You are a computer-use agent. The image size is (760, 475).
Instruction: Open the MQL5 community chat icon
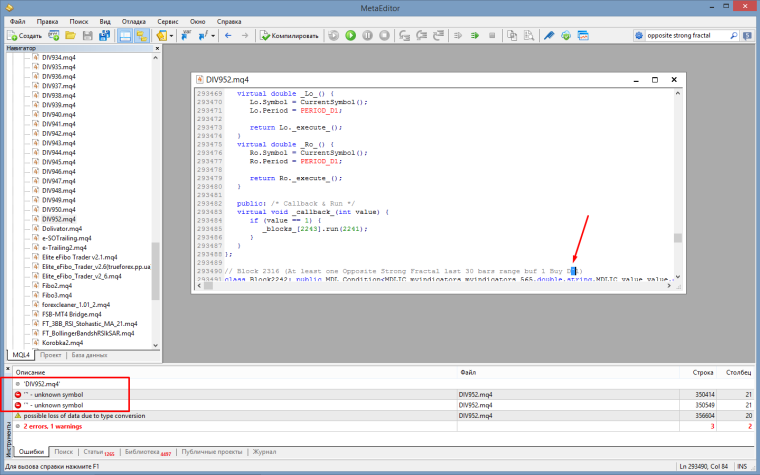(747, 35)
